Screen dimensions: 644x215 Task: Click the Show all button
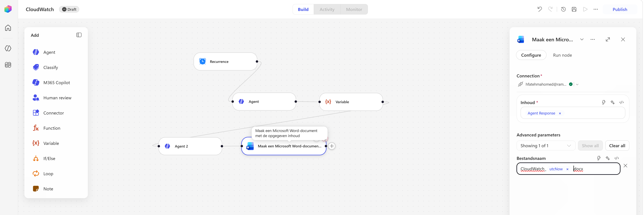[590, 146]
